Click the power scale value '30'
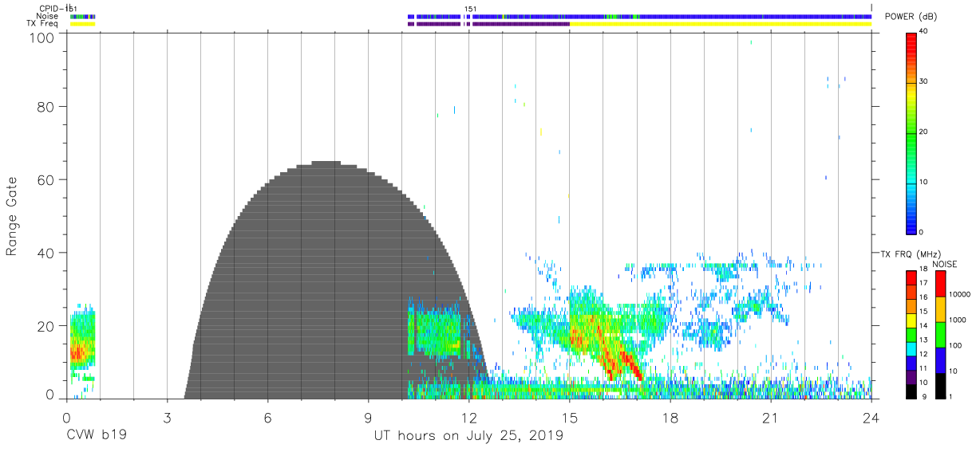Screen dimensions: 980x452 925,81
